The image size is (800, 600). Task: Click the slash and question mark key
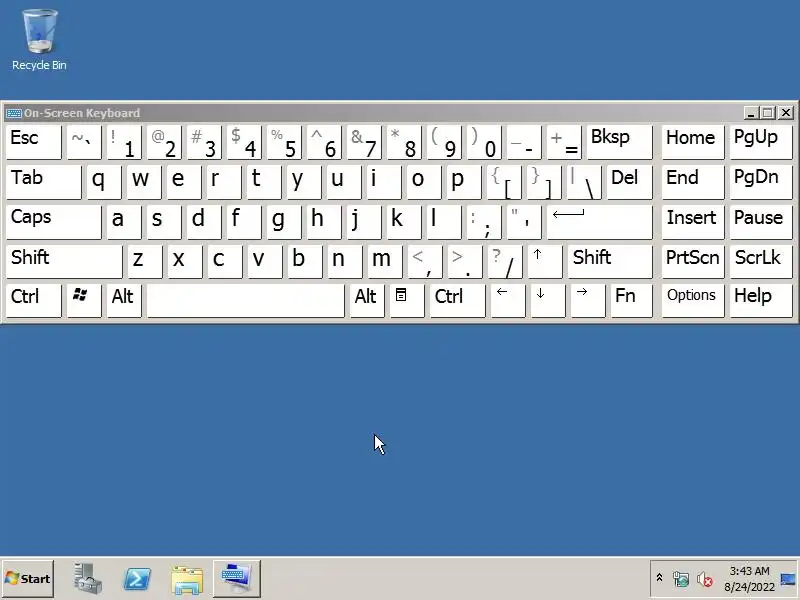[x=505, y=261]
